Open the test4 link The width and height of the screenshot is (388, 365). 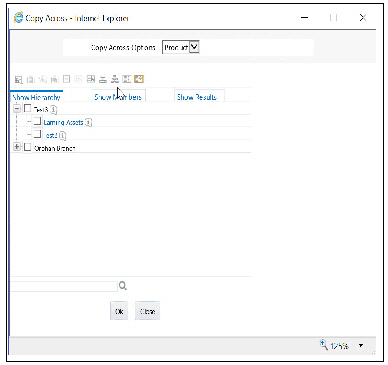click(x=51, y=135)
